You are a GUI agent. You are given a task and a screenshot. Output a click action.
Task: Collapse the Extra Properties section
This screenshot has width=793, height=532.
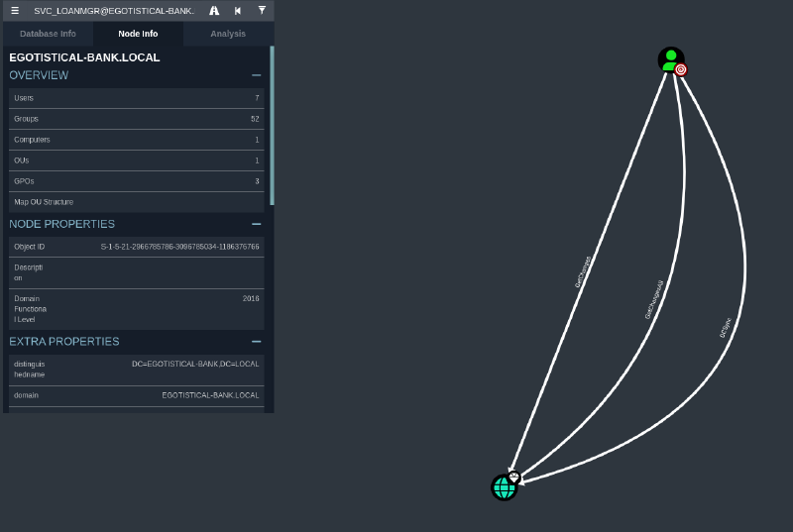tap(256, 342)
